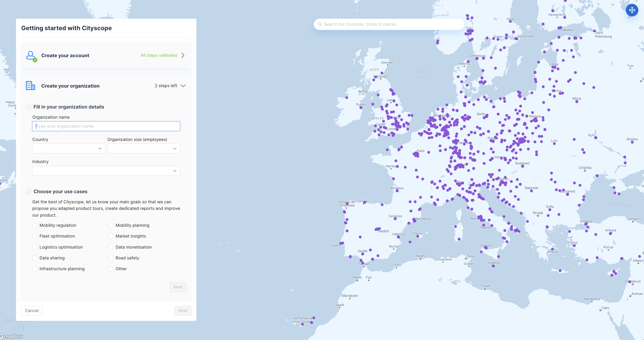644x340 pixels.
Task: Tick the Road safety checkbox
Action: pyautogui.click(x=111, y=258)
